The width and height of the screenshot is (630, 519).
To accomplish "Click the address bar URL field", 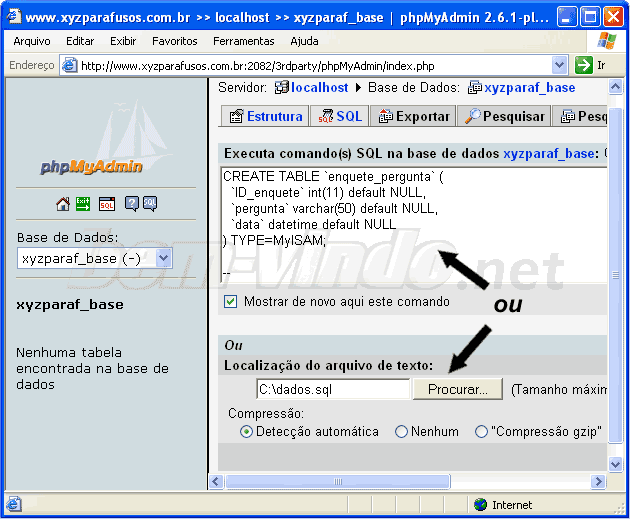I will 315,65.
